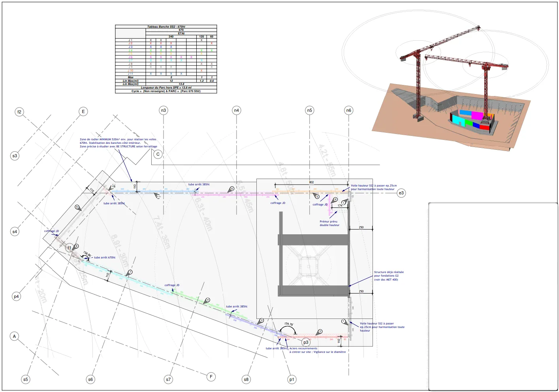Click the "Zone de radier MINIMUM 520m²" note
Screen dimensions: 559x392
point(119,143)
